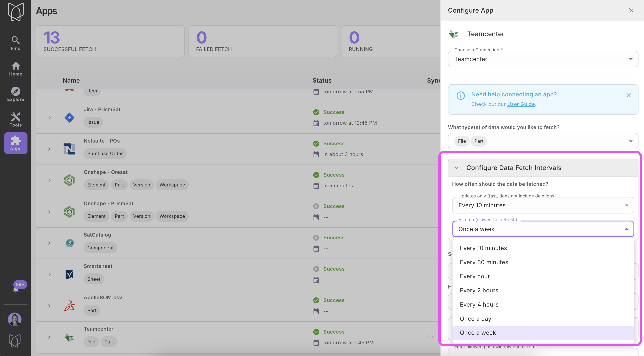
Task: Click the Netsuite - POs app icon
Action: click(69, 149)
